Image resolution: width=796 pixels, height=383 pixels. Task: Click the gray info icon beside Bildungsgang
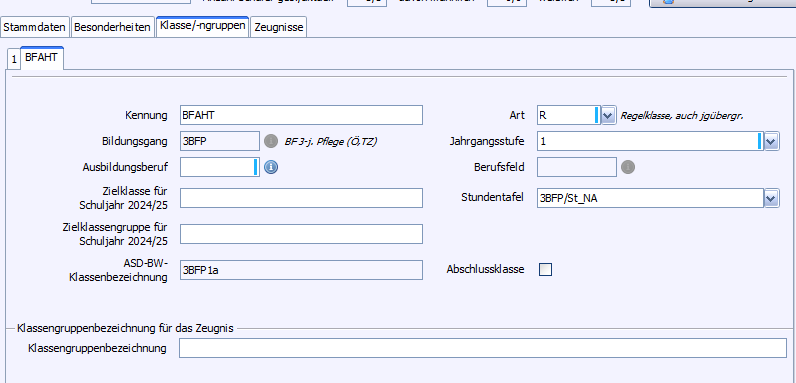click(x=271, y=141)
